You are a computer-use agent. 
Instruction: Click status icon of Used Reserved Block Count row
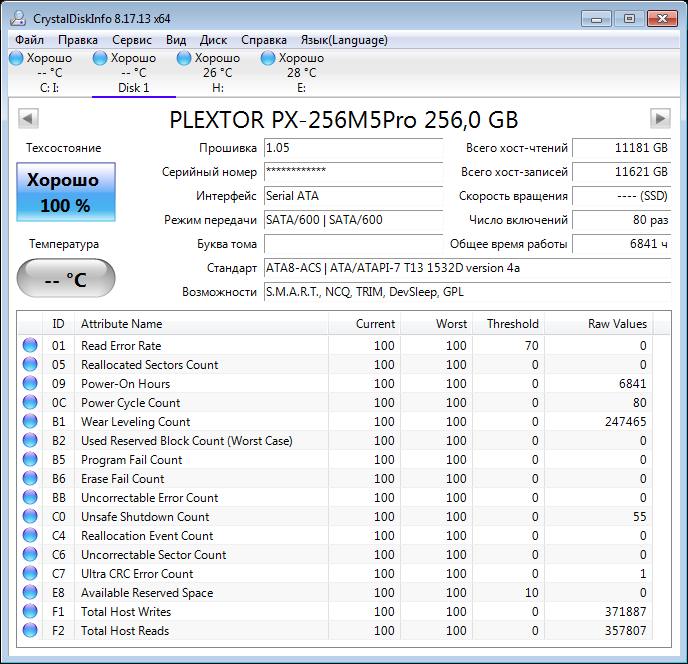coord(30,440)
